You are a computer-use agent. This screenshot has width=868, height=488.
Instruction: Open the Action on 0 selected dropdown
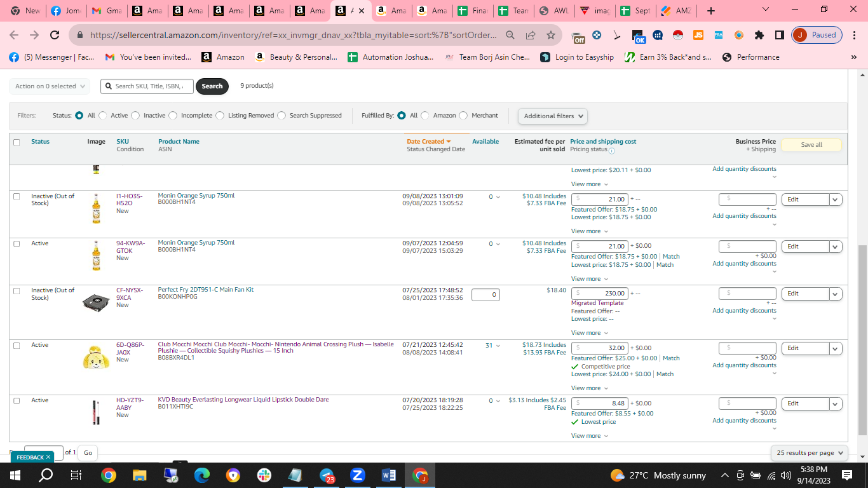tap(50, 86)
